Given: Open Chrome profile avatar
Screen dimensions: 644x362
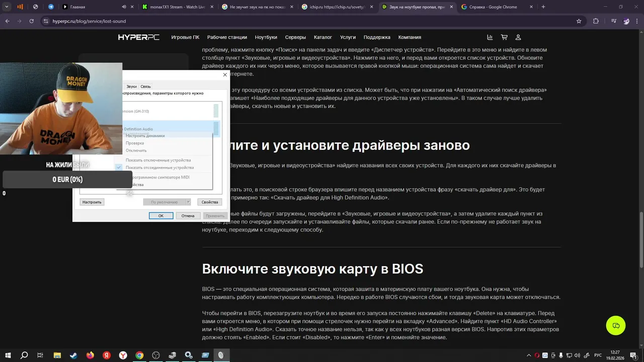Looking at the screenshot, I should (626, 21).
